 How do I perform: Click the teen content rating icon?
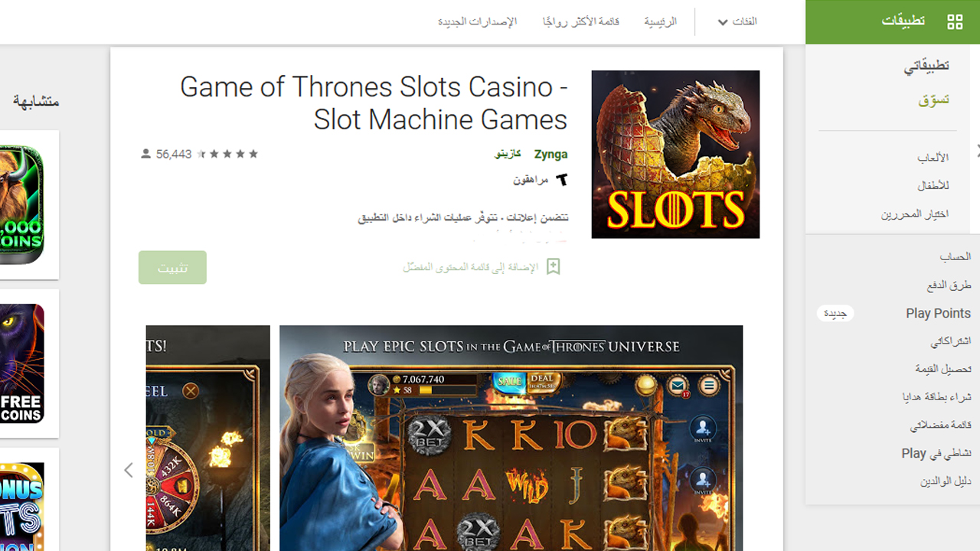(x=562, y=180)
